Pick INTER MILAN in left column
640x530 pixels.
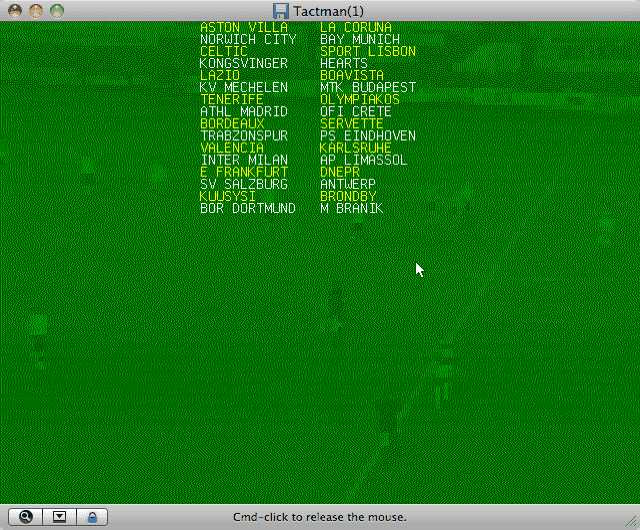click(244, 160)
